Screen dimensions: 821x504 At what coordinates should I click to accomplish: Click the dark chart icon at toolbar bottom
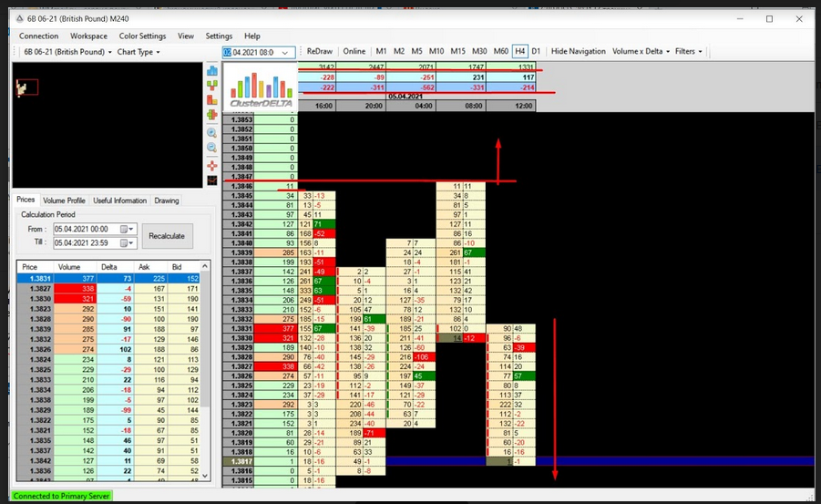click(212, 180)
